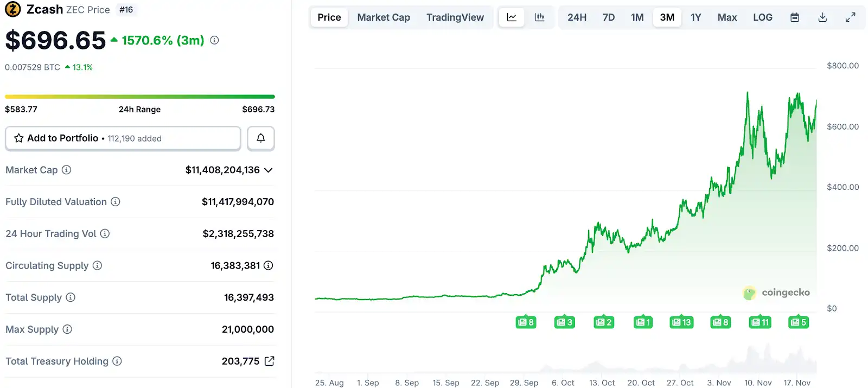The image size is (868, 388).
Task: Switch to the TradingView tab
Action: coord(455,17)
